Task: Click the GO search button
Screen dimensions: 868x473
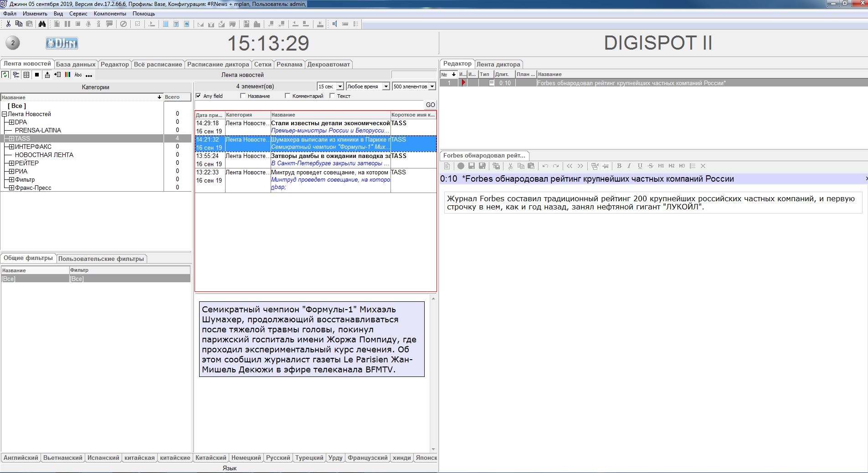Action: pyautogui.click(x=430, y=105)
